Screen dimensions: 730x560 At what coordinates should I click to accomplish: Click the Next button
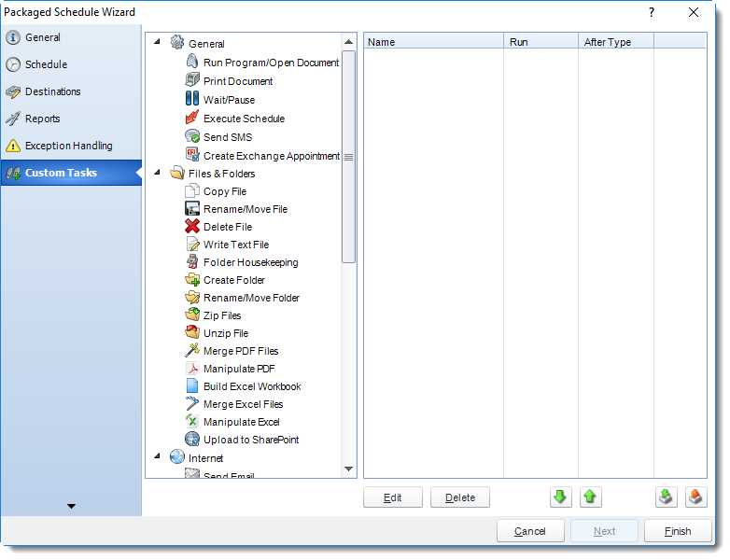[x=604, y=531]
